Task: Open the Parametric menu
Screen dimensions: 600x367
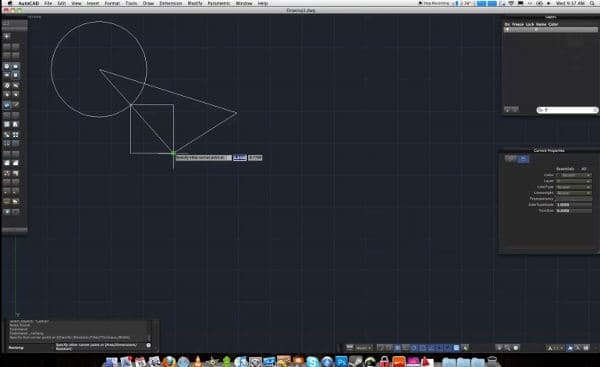Action: pyautogui.click(x=219, y=3)
